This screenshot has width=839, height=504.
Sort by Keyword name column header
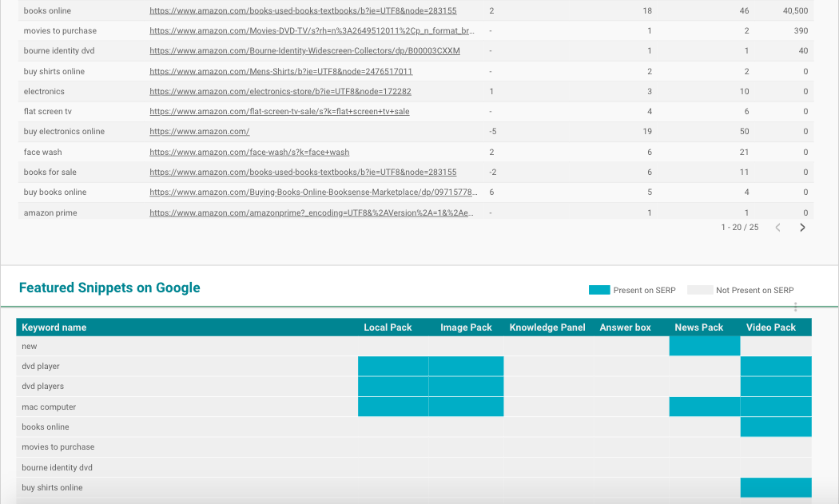point(54,327)
